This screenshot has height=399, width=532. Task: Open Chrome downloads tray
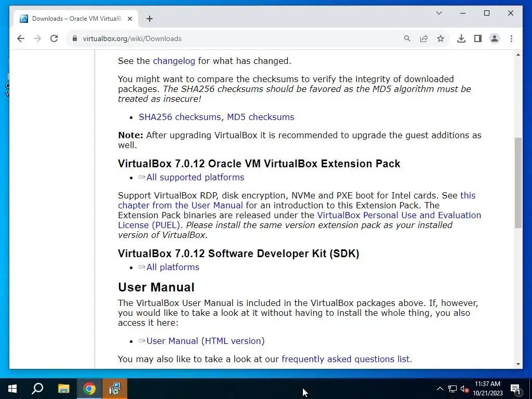point(461,38)
